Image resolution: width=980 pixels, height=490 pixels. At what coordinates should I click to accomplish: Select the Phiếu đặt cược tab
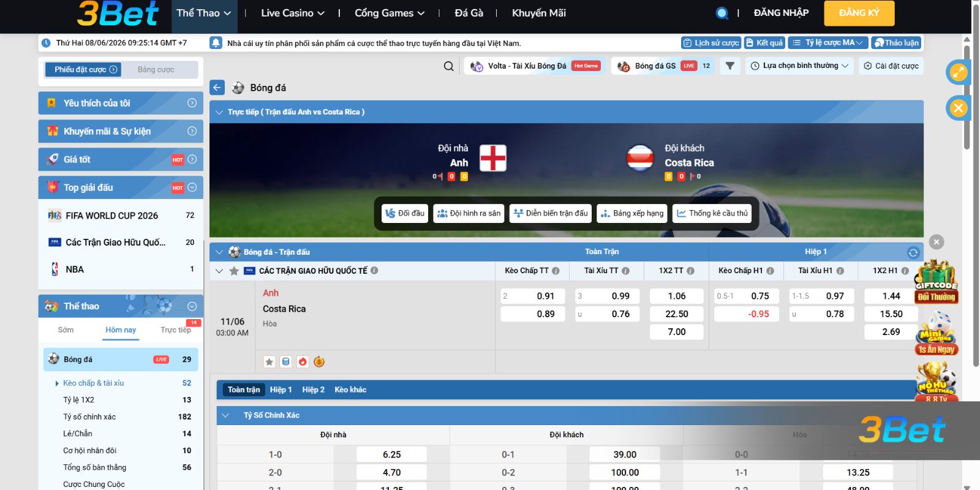tap(83, 70)
